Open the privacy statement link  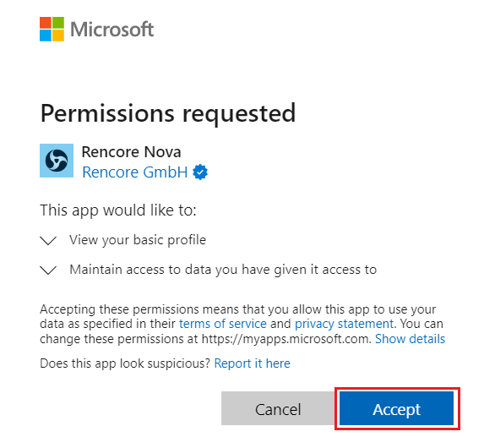(x=344, y=324)
